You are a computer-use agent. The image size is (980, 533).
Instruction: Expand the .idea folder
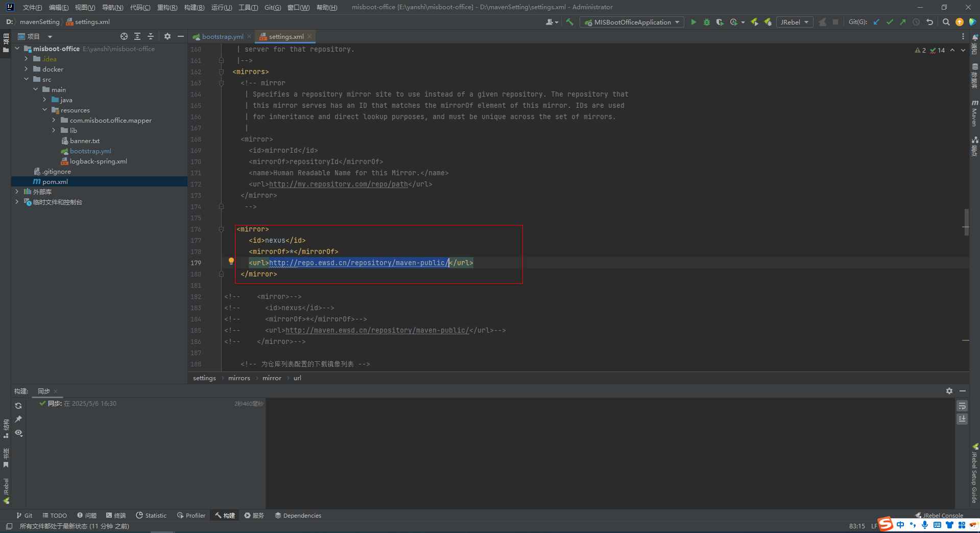[26, 59]
